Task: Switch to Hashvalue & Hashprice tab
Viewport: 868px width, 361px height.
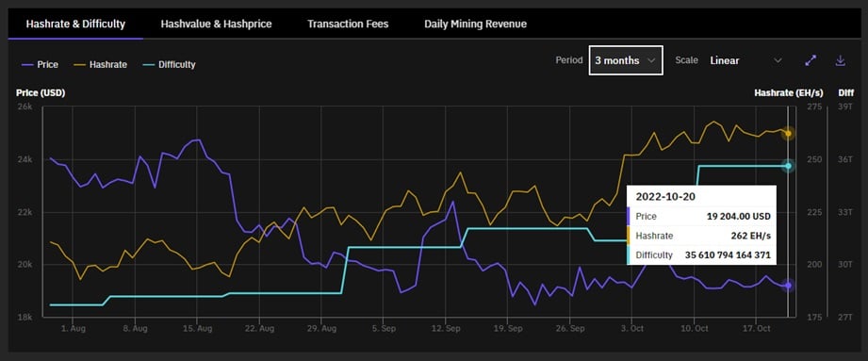Action: click(216, 24)
